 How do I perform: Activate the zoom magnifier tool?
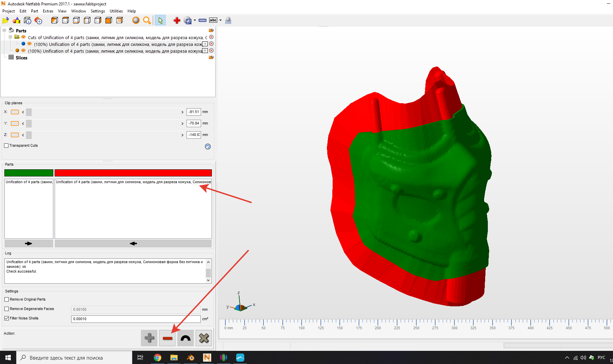[x=147, y=20]
